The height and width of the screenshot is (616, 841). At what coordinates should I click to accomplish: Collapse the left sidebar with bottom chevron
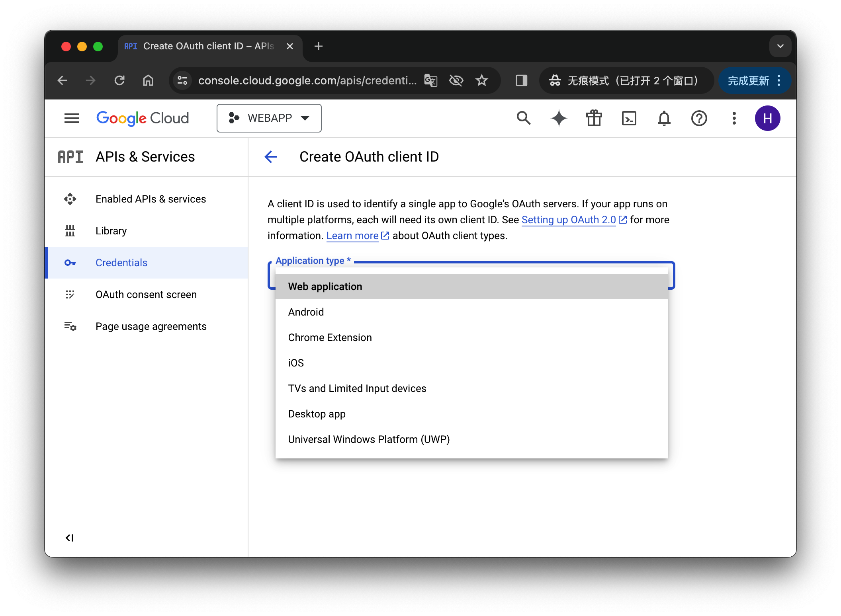[x=70, y=538]
